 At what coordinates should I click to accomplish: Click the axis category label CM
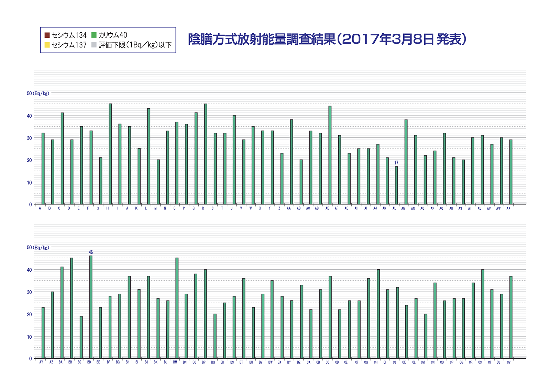[423, 362]
